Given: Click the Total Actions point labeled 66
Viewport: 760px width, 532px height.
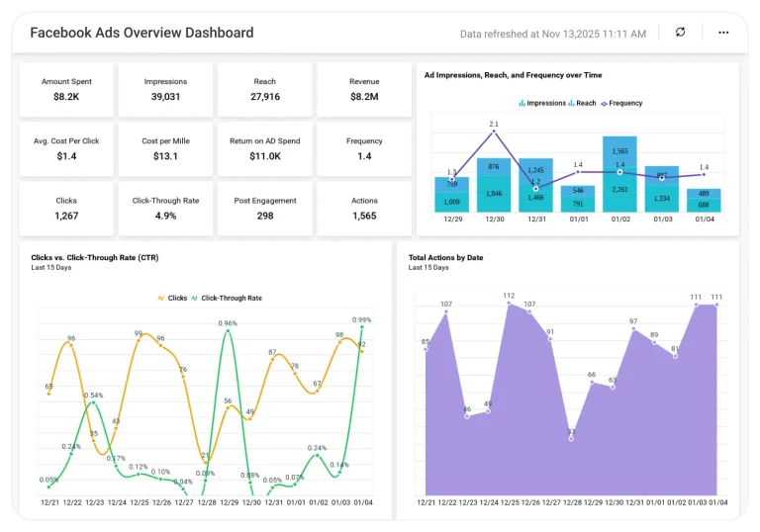Looking at the screenshot, I should point(592,383).
